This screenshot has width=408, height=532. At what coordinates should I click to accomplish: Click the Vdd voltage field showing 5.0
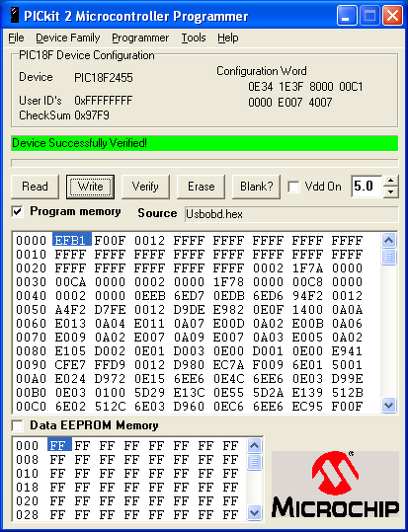pyautogui.click(x=367, y=187)
